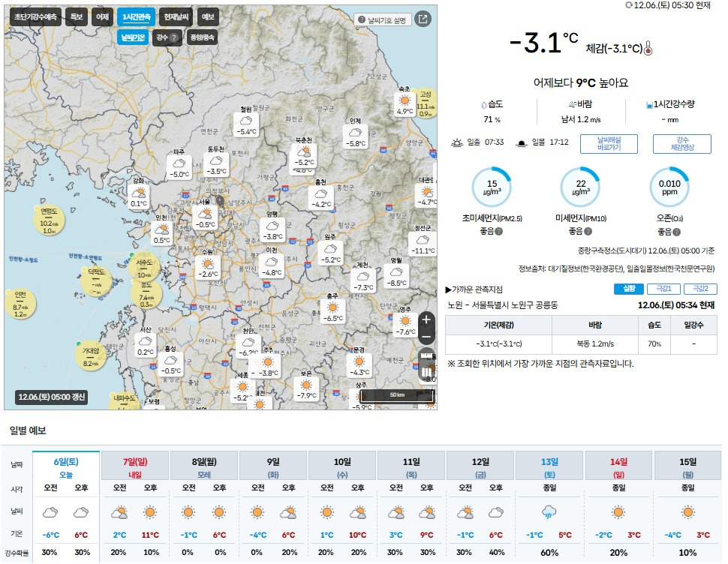The height and width of the screenshot is (564, 728).
Task: Toggle the 강수 map layer
Action: point(167,37)
